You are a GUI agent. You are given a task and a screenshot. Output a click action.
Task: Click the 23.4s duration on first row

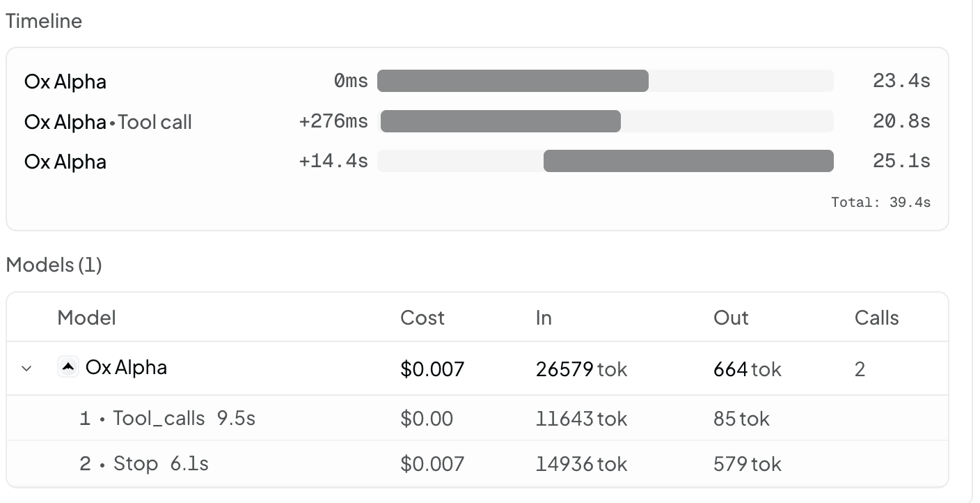(901, 82)
